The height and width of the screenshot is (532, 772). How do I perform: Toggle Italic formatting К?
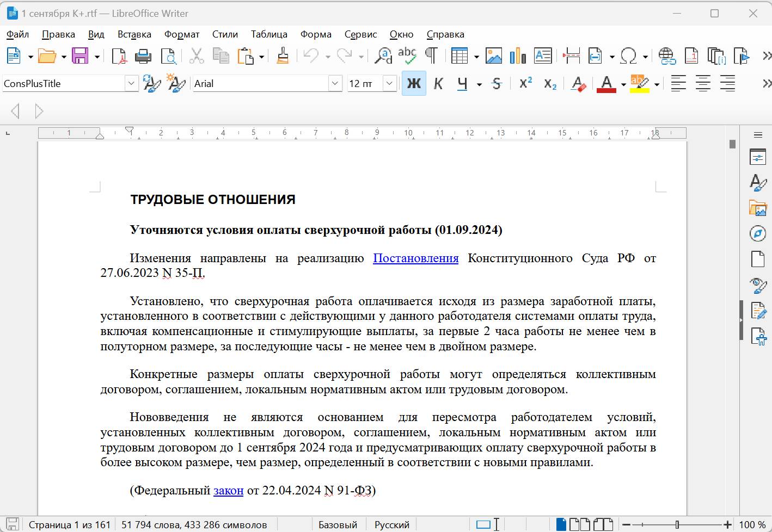tap(438, 83)
